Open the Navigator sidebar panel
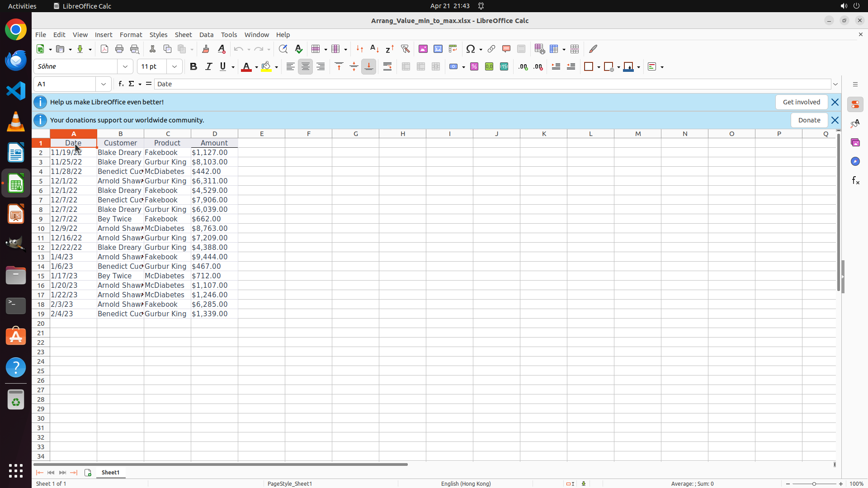The height and width of the screenshot is (488, 868). [x=855, y=162]
